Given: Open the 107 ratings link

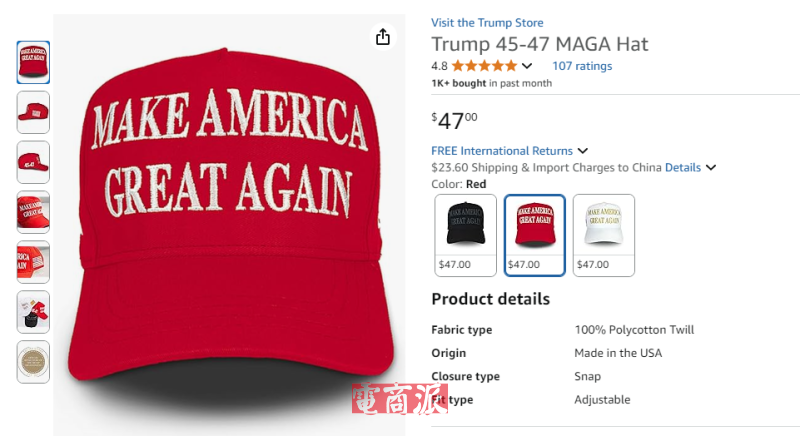Looking at the screenshot, I should click(582, 66).
